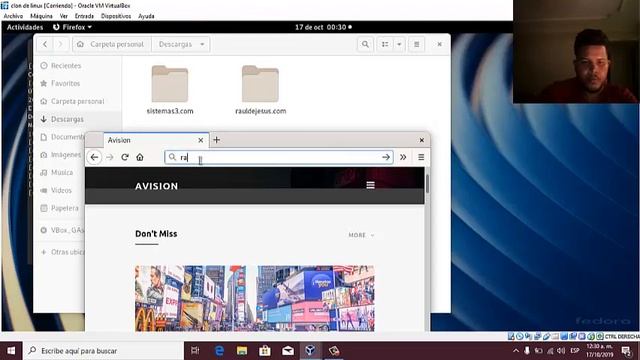Viewport: 640px width, 360px height.
Task: Open Windows notification center
Action: click(627, 351)
